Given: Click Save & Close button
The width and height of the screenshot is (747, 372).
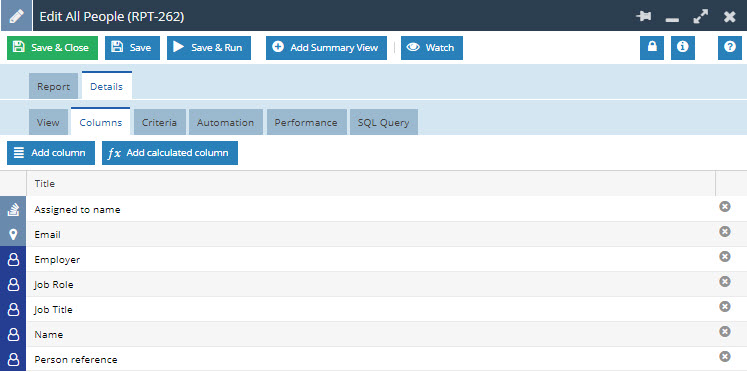Looking at the screenshot, I should tap(52, 48).
